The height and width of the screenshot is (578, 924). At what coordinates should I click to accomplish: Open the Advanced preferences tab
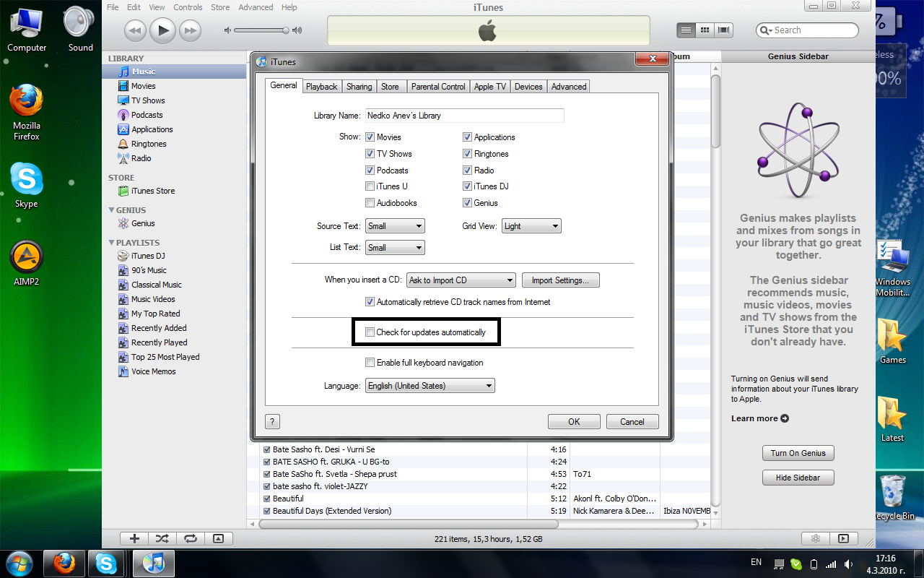(x=569, y=87)
